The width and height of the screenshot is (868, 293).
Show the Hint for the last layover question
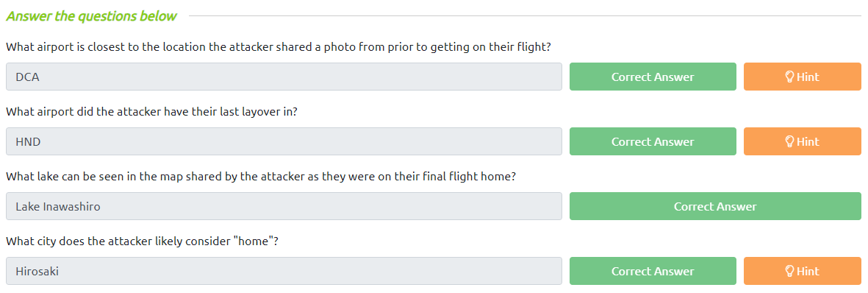click(802, 141)
